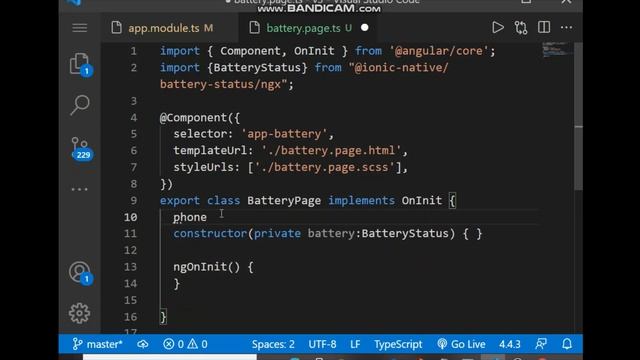Click './battery.page.scss' string on line 7
The width and height of the screenshot is (640, 360).
pos(325,167)
